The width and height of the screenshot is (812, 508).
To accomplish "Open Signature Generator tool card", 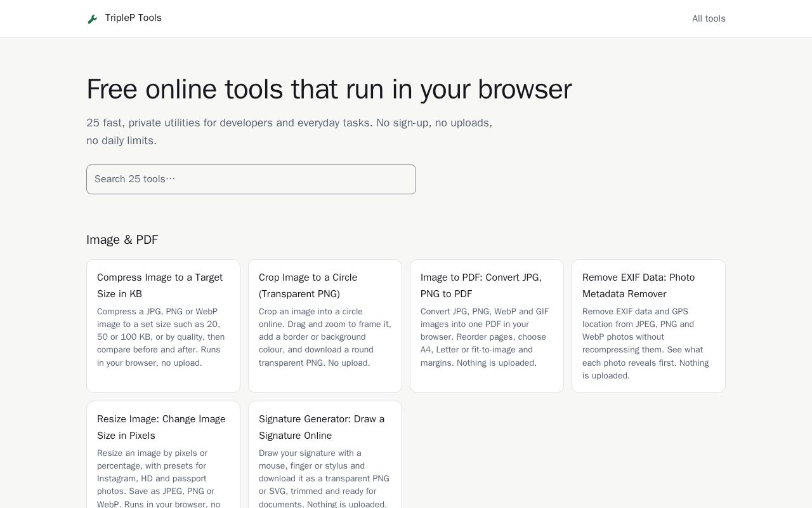I will (325, 455).
